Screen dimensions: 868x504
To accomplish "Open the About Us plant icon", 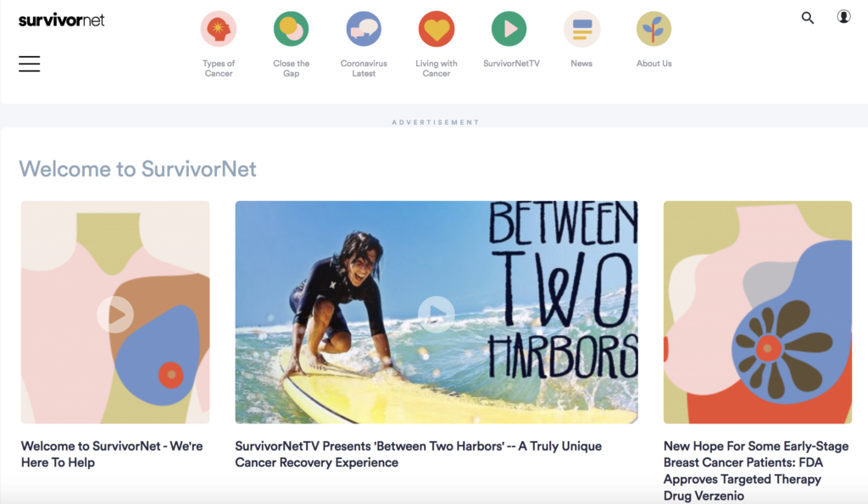I will pyautogui.click(x=654, y=29).
